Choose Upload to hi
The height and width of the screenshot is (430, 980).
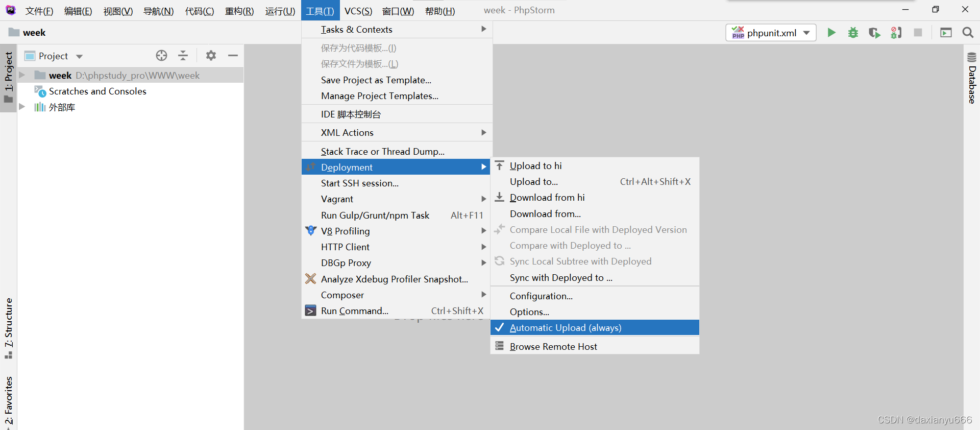point(535,165)
